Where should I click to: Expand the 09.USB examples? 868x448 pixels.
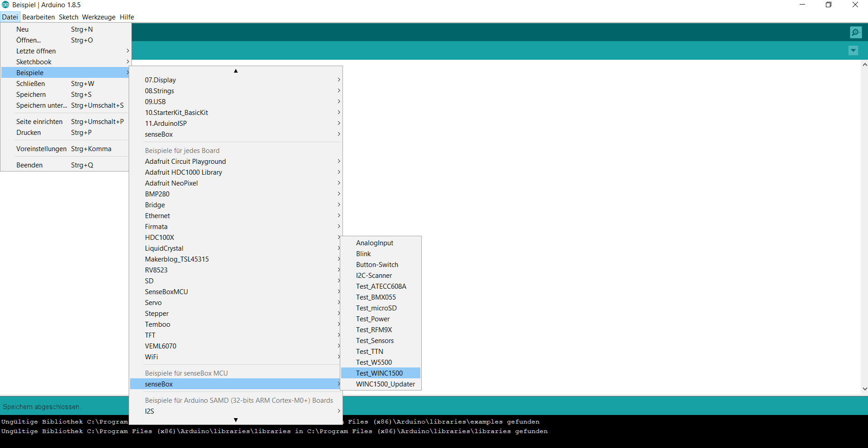coord(236,102)
